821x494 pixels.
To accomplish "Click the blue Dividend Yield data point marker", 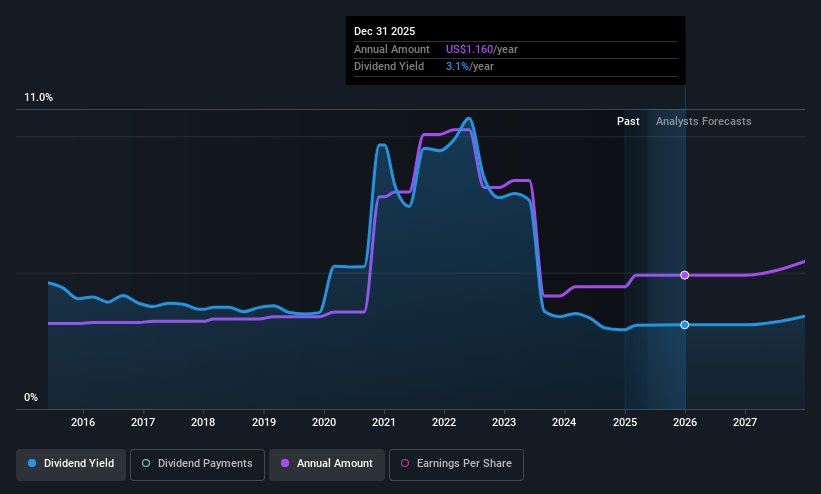I will click(x=684, y=325).
